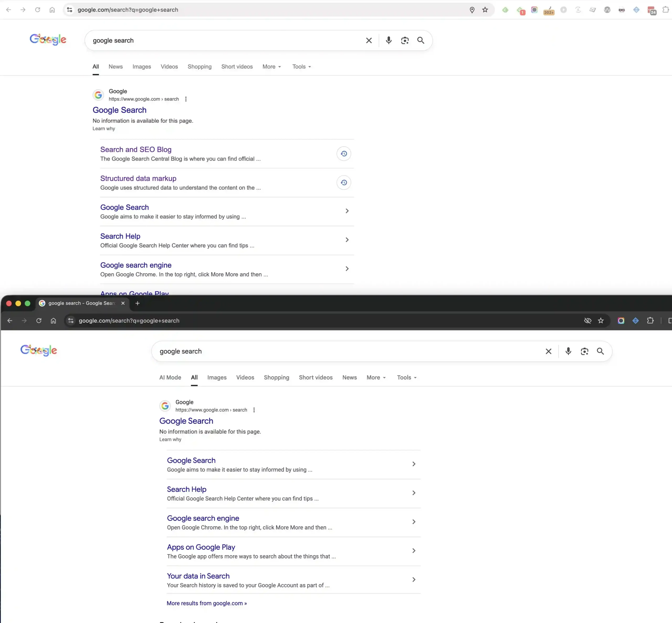This screenshot has height=623, width=672.
Task: Start voice search in the light window
Action: tap(388, 40)
